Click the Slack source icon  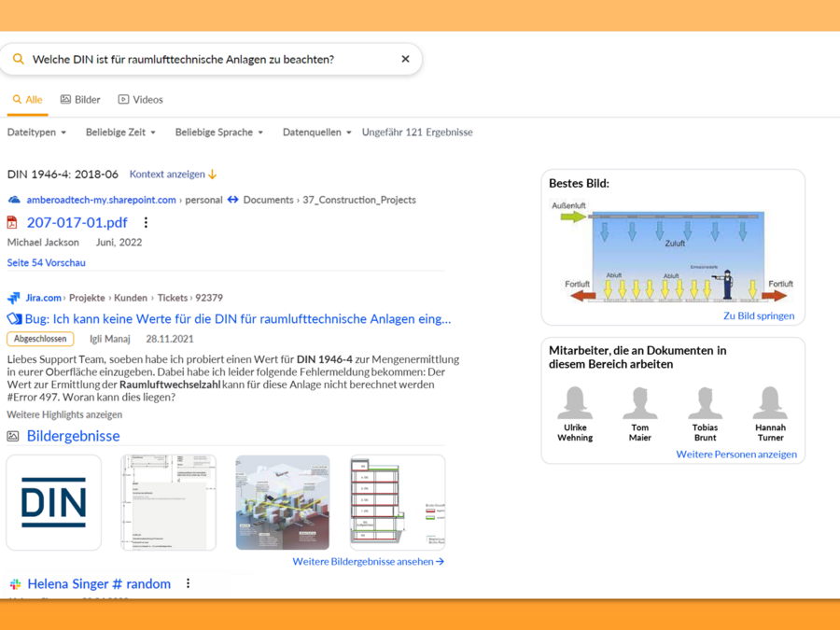15,584
